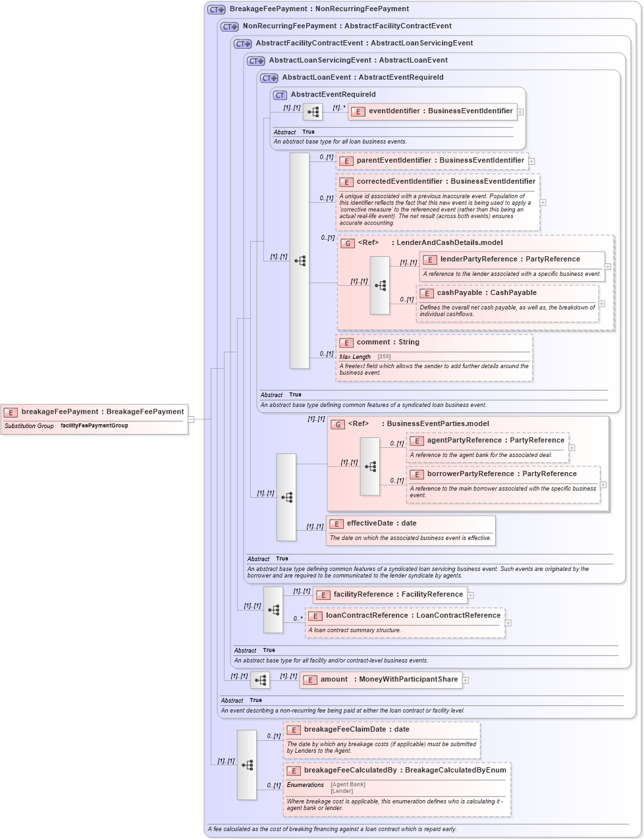
Task: Expand correctedEventIdentifier using the plus icon
Action: tap(542, 202)
